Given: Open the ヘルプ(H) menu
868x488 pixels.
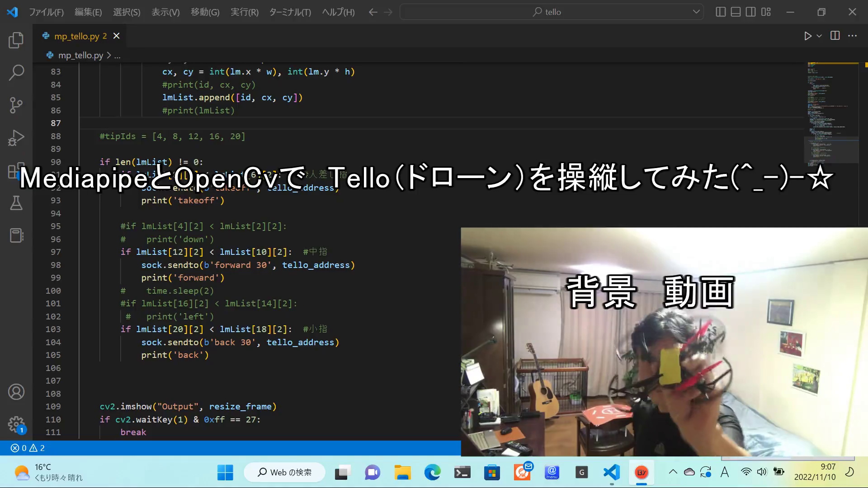Looking at the screenshot, I should tap(338, 12).
